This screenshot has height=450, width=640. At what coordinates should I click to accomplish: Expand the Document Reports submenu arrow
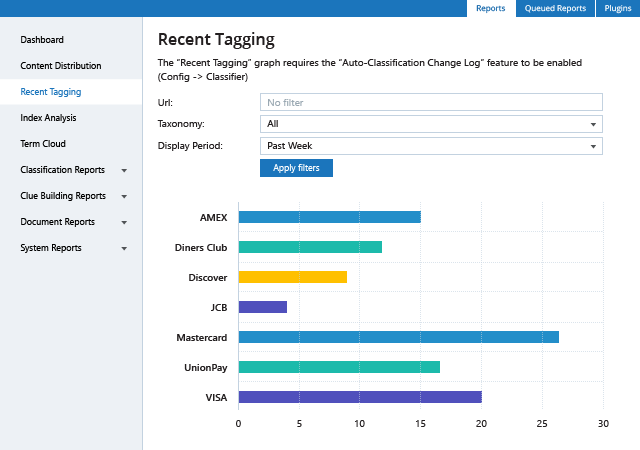point(124,223)
